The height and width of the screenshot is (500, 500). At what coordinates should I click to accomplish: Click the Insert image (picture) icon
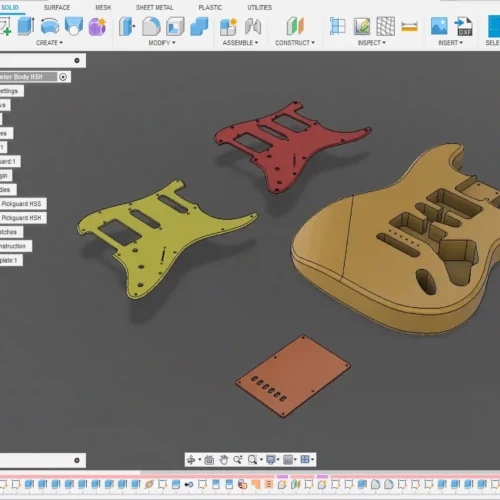click(439, 26)
